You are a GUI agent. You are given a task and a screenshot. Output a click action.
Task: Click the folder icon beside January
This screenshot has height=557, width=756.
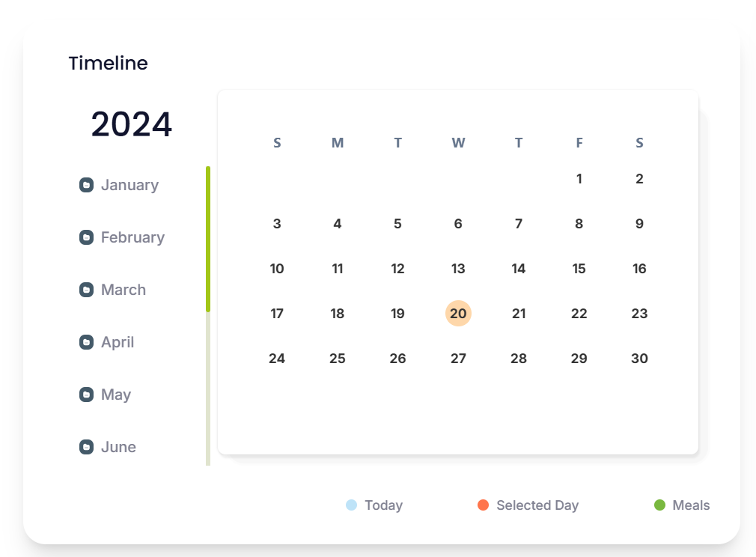(86, 185)
